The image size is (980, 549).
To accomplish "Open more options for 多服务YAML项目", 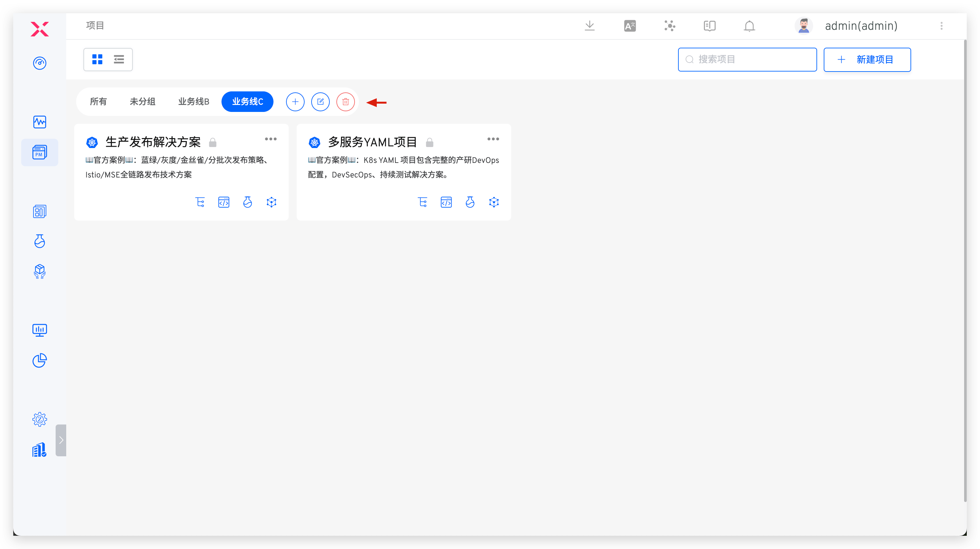I will point(493,139).
